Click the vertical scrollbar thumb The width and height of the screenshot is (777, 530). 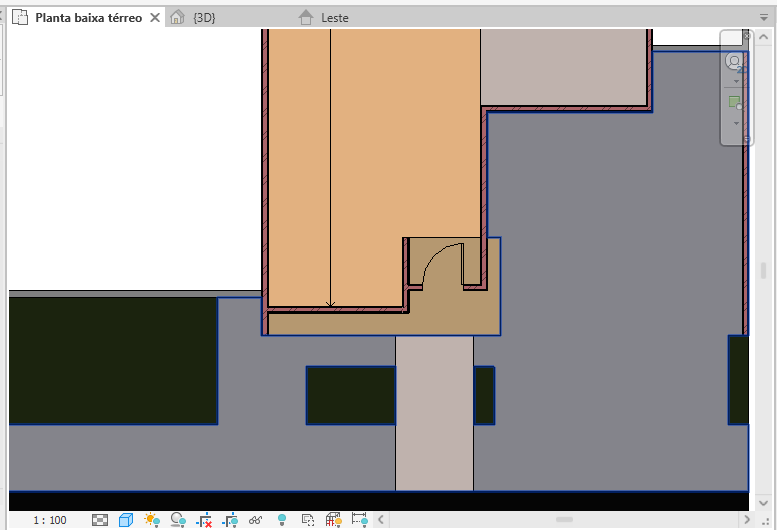(764, 270)
